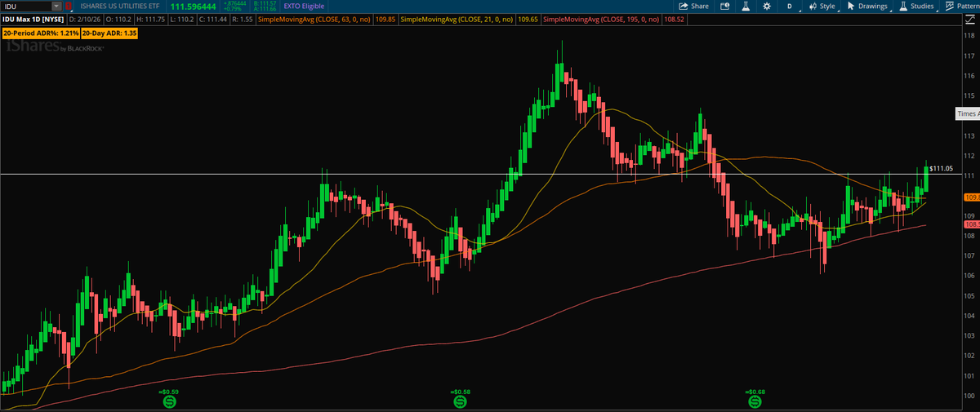Screen dimensions: 980x412
Task: Click the $0.58 dividend marker icon
Action: click(459, 402)
